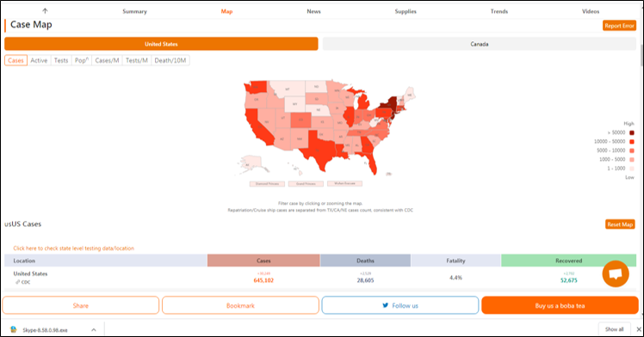Click the Twitter bird icon on Follow us
Viewport: 644px width, 337px height.
click(x=385, y=305)
